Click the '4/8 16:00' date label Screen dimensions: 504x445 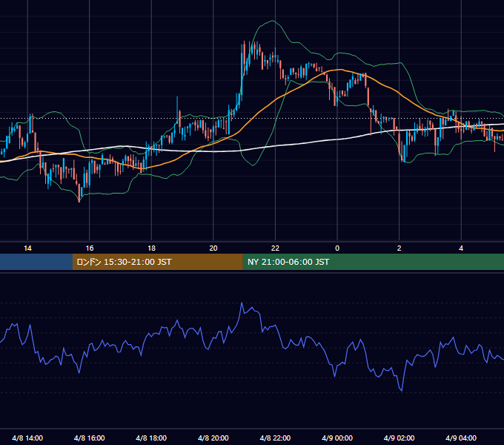(90, 438)
